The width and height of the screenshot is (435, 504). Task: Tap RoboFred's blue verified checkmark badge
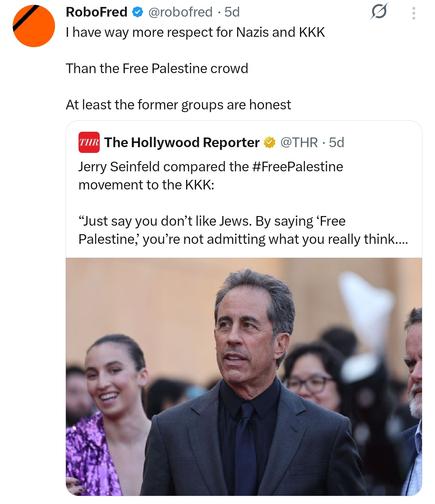click(x=138, y=12)
